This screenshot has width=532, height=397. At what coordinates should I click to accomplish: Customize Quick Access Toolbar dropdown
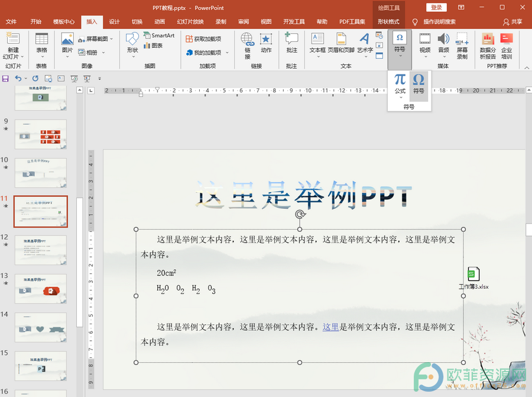(99, 79)
